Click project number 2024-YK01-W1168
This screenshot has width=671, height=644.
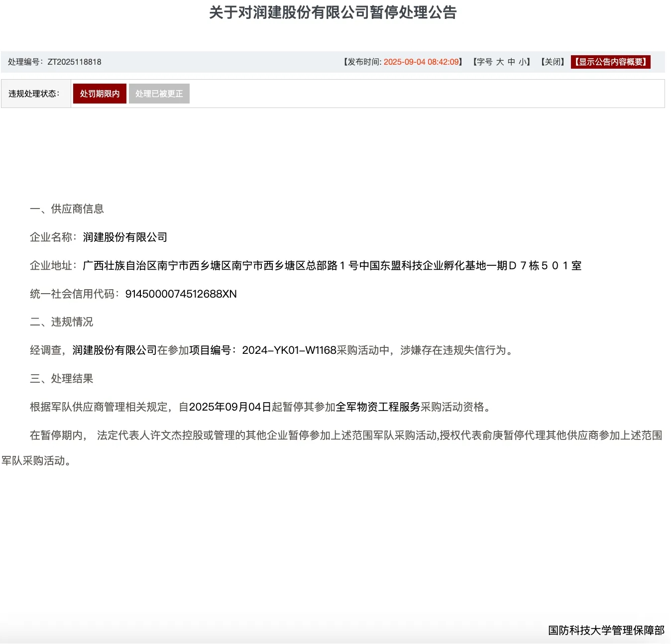[x=289, y=350]
